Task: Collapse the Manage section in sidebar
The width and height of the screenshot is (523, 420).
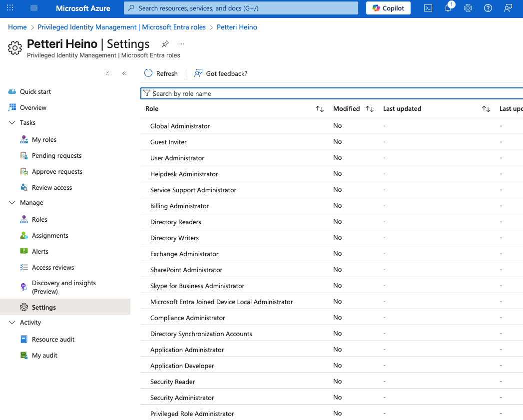Action: coord(12,203)
